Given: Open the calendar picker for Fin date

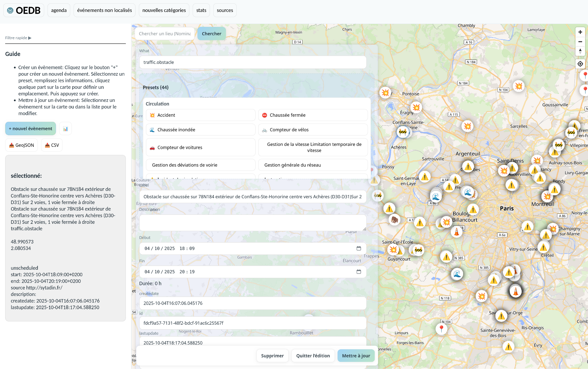Looking at the screenshot, I should tap(359, 272).
